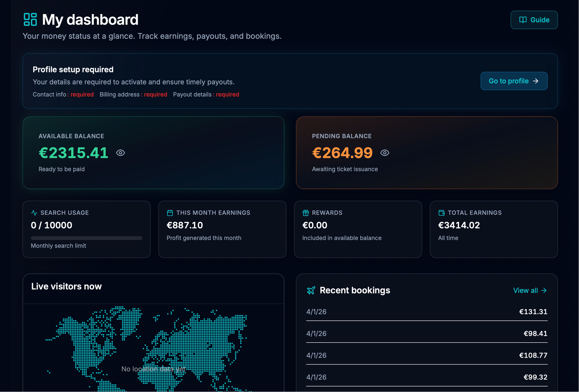Image resolution: width=579 pixels, height=392 pixels.
Task: Hide the pending balance with the eye icon
Action: pyautogui.click(x=385, y=153)
